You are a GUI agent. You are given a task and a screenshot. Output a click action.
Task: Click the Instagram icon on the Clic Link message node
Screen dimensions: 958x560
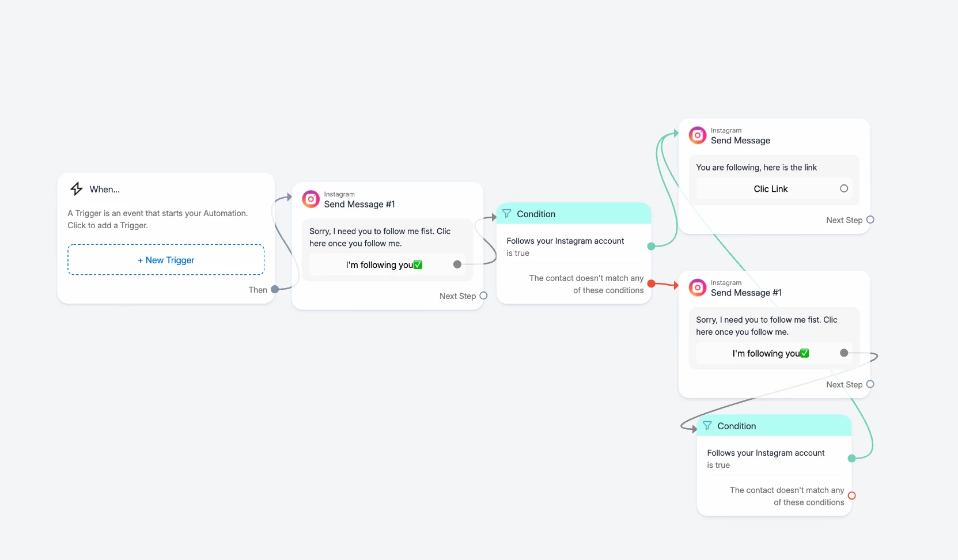(x=698, y=135)
